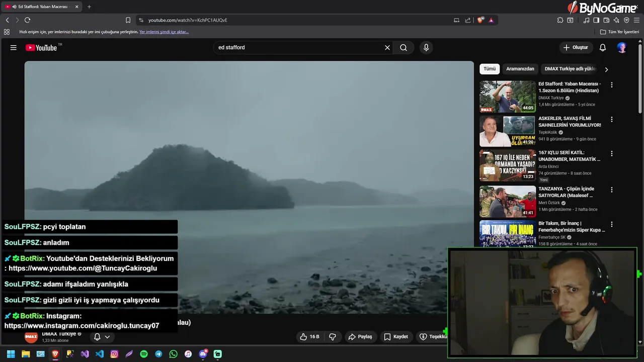Click Mert Öztürk channel name

point(549,203)
